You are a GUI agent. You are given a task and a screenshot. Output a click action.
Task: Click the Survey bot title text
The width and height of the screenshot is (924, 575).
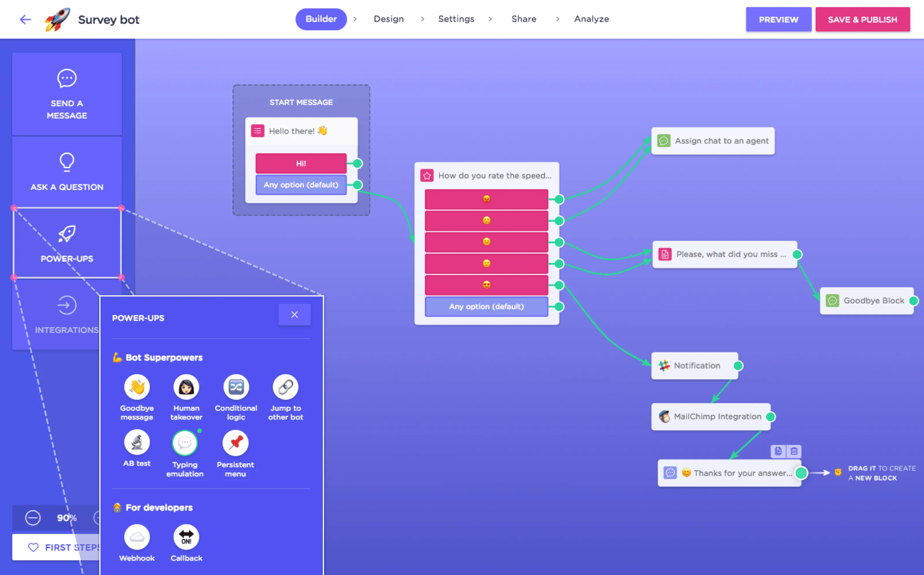click(109, 20)
